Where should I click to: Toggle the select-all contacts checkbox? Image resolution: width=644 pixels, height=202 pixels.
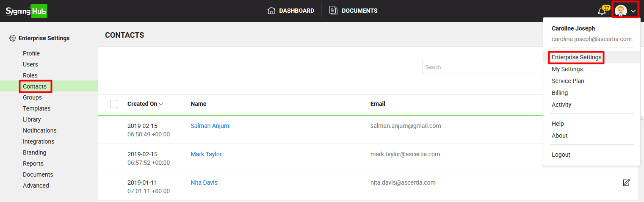click(x=114, y=104)
